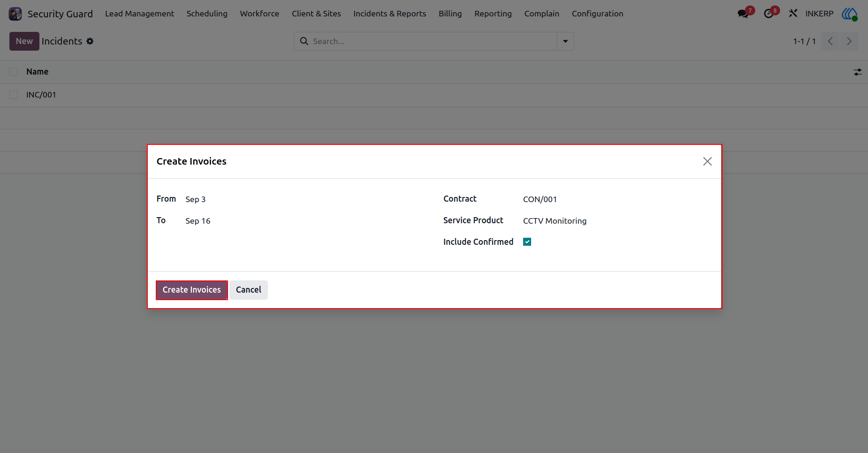Open the activities clock icon
Viewport: 868px width, 453px height.
click(x=768, y=14)
